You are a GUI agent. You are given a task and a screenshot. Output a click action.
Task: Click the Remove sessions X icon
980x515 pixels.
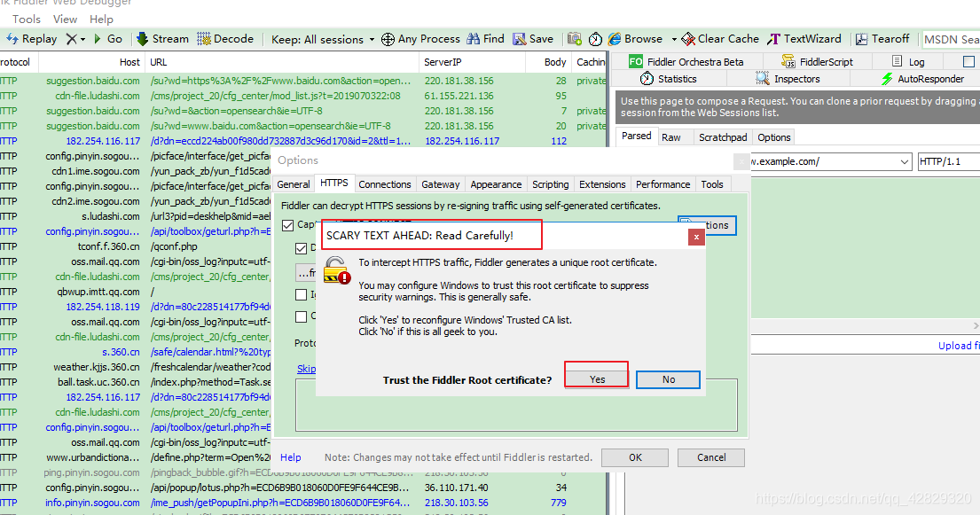tap(71, 39)
